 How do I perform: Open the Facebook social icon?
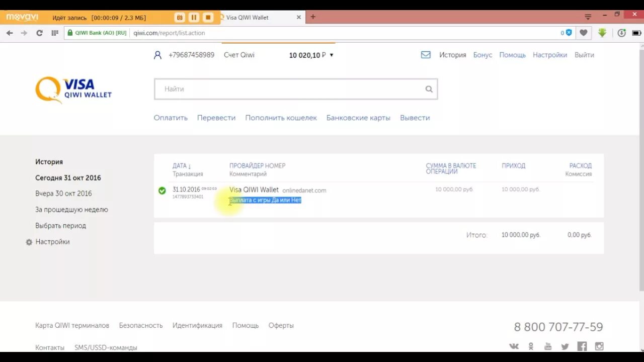click(x=582, y=346)
